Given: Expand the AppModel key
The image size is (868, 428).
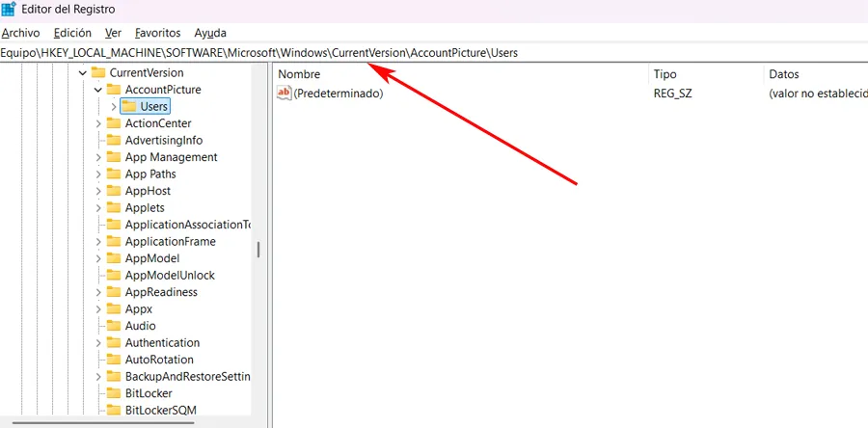Looking at the screenshot, I should click(98, 258).
